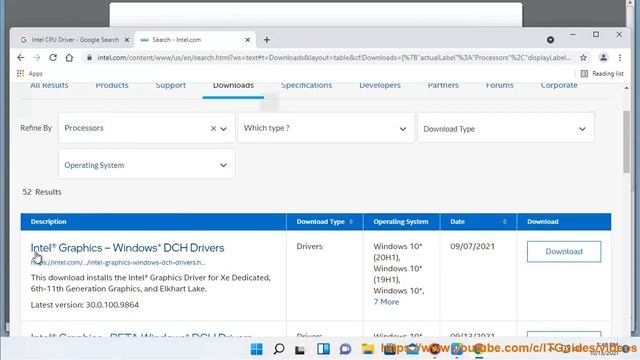Open the Widgets panel on taskbar
Screen dimensions: 640x360
pos(323,349)
